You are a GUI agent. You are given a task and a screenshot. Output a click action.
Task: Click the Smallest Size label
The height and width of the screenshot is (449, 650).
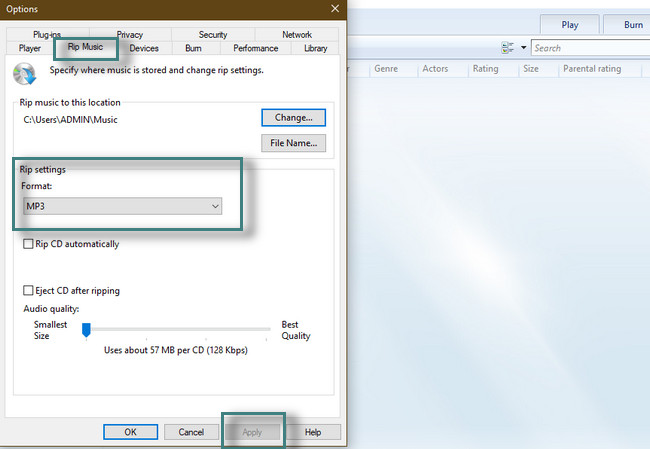50,330
